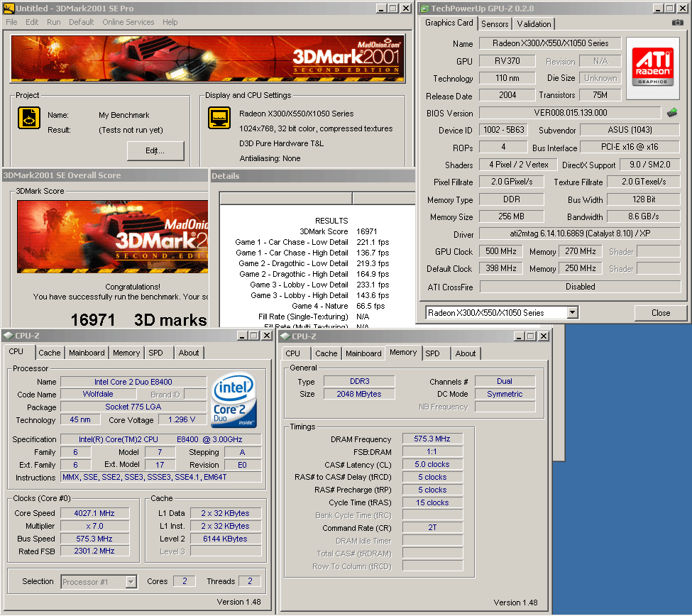Click the GPU Clock 500 MHz field
The width and height of the screenshot is (692, 616).
coord(501,251)
